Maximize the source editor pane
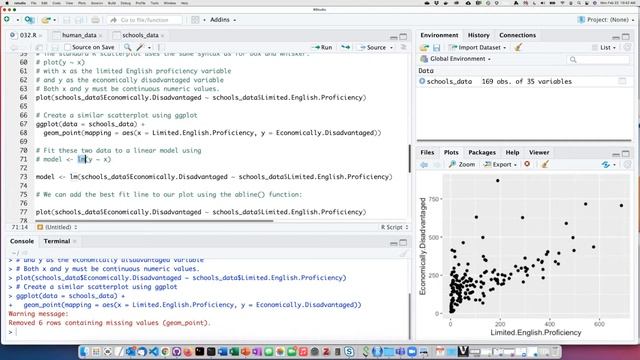This screenshot has width=640, height=360. click(x=403, y=36)
